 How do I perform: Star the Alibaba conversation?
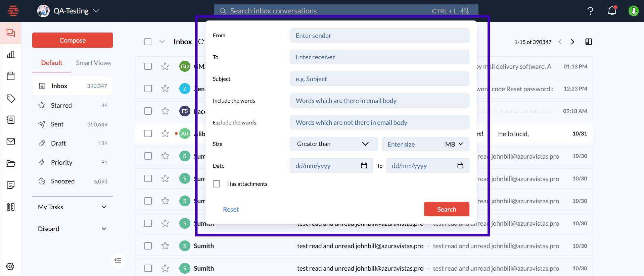click(165, 133)
